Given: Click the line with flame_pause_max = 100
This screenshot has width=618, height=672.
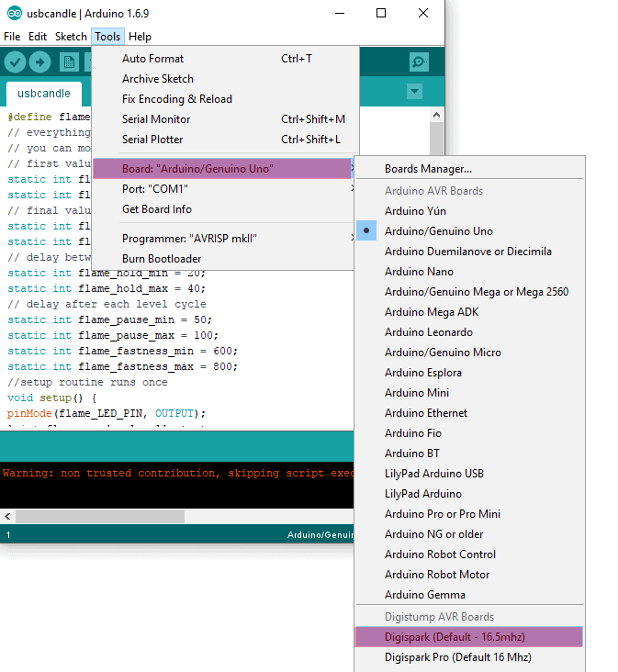Looking at the screenshot, I should [113, 335].
